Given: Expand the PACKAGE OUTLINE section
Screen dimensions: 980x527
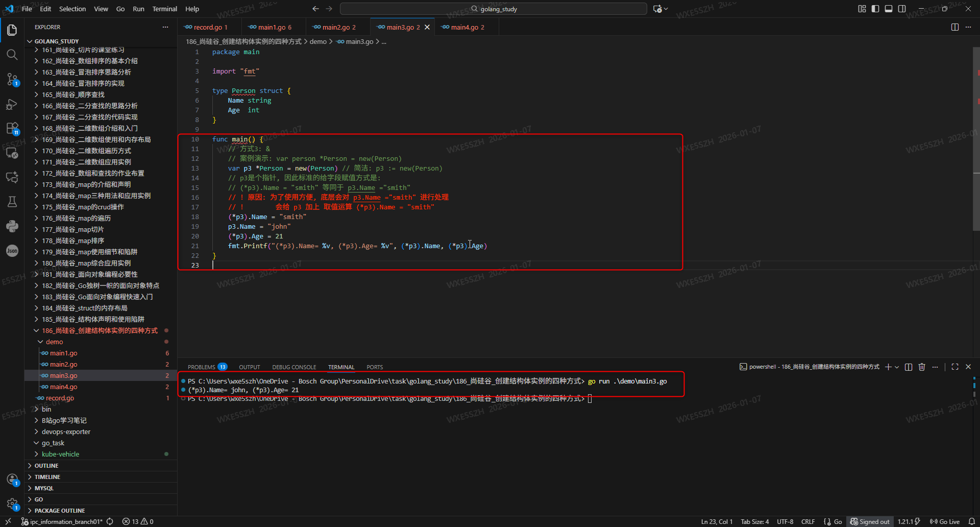Looking at the screenshot, I should click(101, 511).
